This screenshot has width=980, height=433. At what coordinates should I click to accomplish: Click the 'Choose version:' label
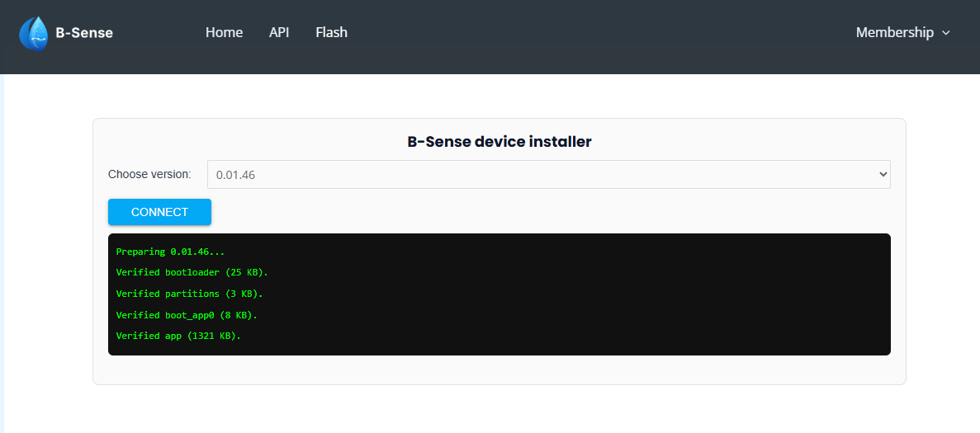pos(149,175)
